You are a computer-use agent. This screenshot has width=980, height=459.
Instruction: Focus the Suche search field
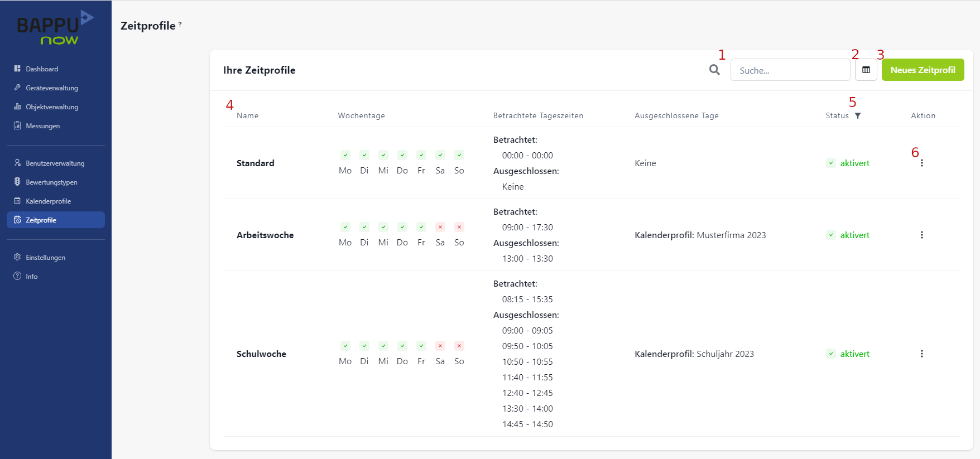coord(790,70)
